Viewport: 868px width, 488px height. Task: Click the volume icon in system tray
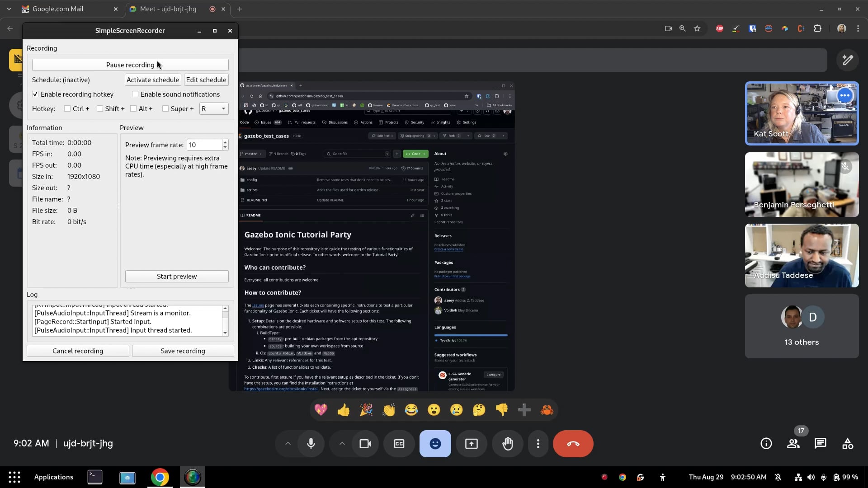pyautogui.click(x=811, y=477)
